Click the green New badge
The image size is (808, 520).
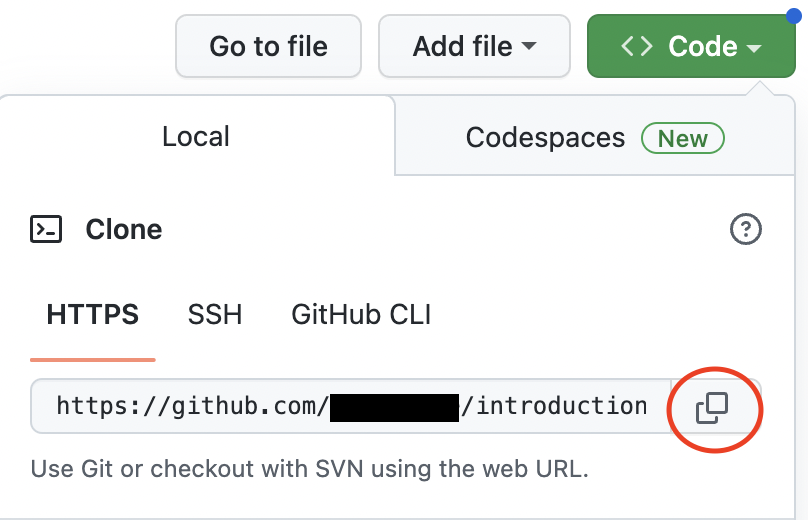683,138
